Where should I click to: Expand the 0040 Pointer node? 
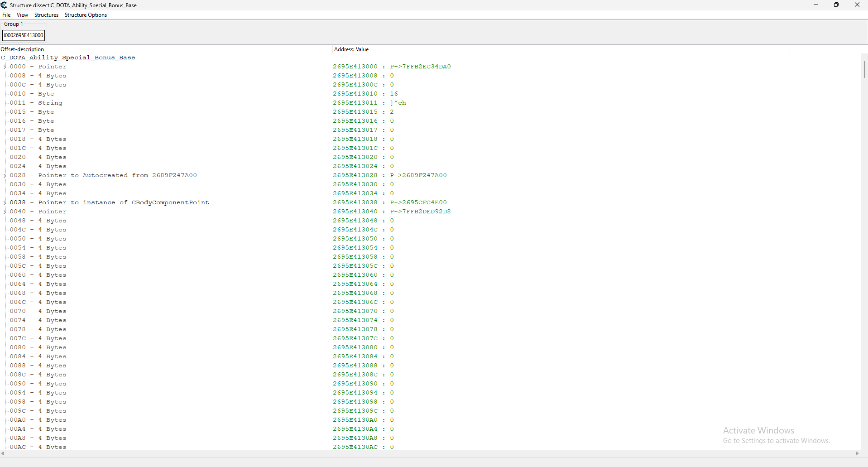[5, 212]
